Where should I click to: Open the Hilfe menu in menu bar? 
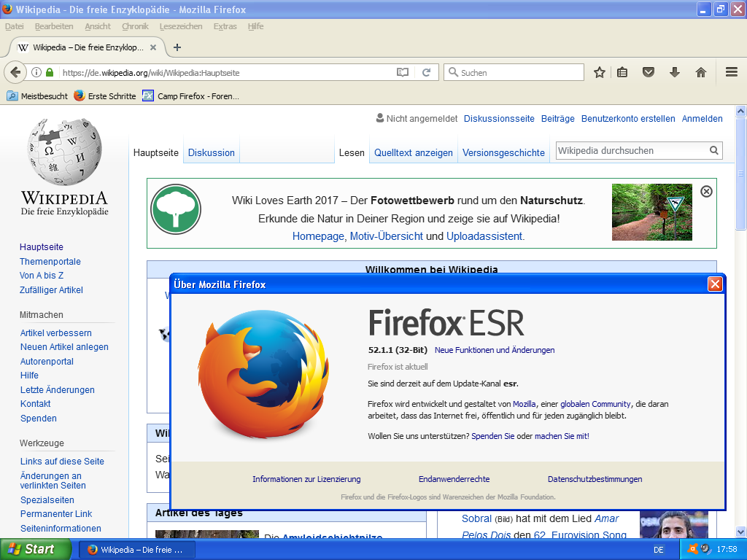[255, 26]
